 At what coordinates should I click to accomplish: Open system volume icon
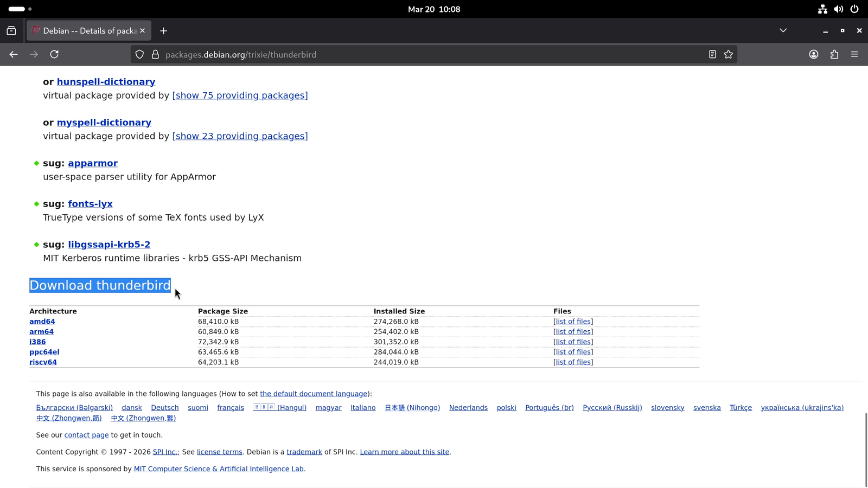(839, 9)
